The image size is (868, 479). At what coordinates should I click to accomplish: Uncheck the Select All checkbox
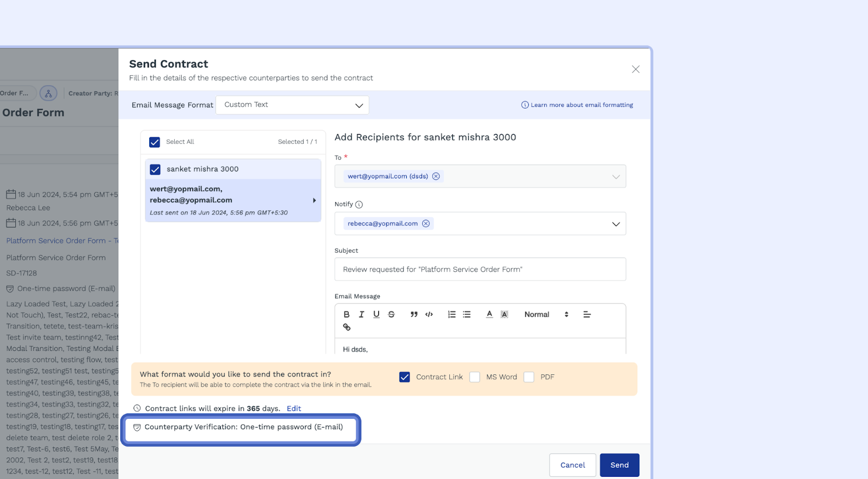click(155, 142)
